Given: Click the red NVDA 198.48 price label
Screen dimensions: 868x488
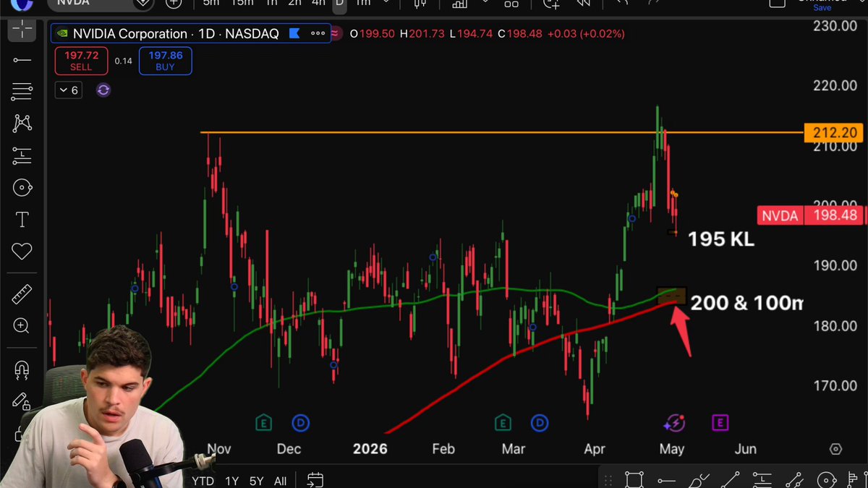Looking at the screenshot, I should coord(811,215).
